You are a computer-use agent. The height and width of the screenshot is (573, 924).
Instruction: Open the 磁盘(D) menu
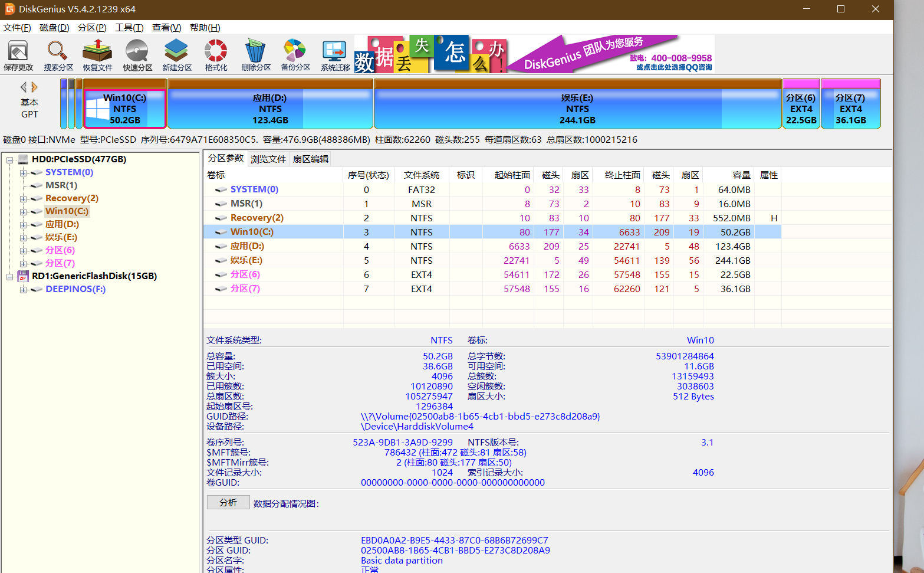click(x=54, y=28)
